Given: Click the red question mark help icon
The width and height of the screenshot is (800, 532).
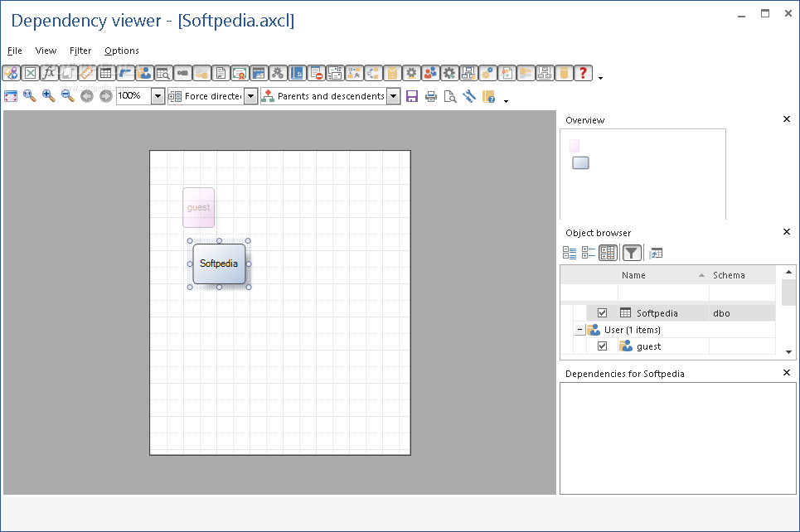Looking at the screenshot, I should [583, 74].
